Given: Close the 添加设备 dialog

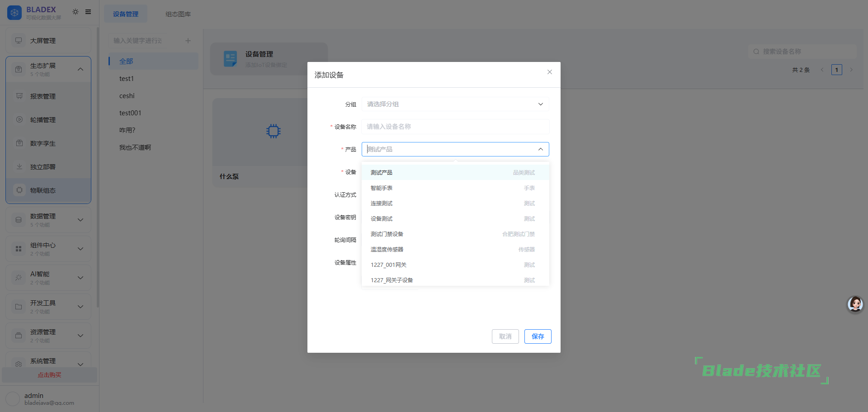Looking at the screenshot, I should coord(550,72).
